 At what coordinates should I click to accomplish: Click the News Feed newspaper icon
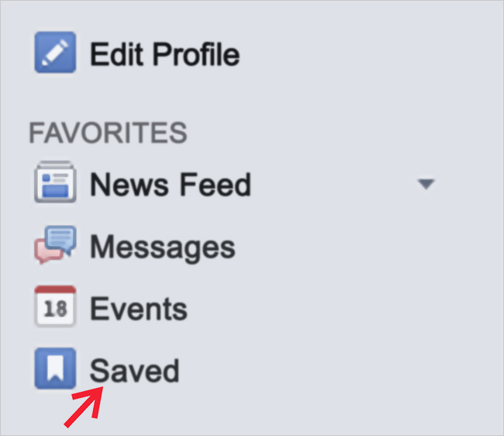(x=55, y=183)
